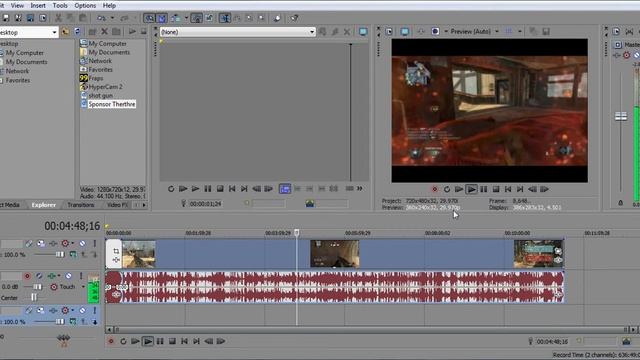640x360 pixels.
Task: Open the Options menu
Action: pos(85,6)
